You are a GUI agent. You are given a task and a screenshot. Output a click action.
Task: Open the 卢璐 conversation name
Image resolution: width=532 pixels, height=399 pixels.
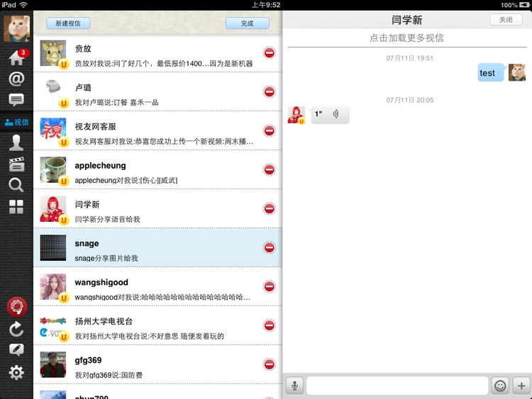coord(83,87)
